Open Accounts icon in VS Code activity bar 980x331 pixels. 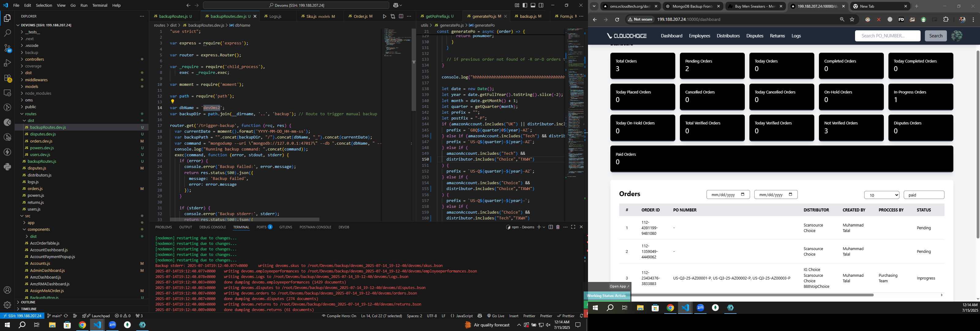pos(7,290)
